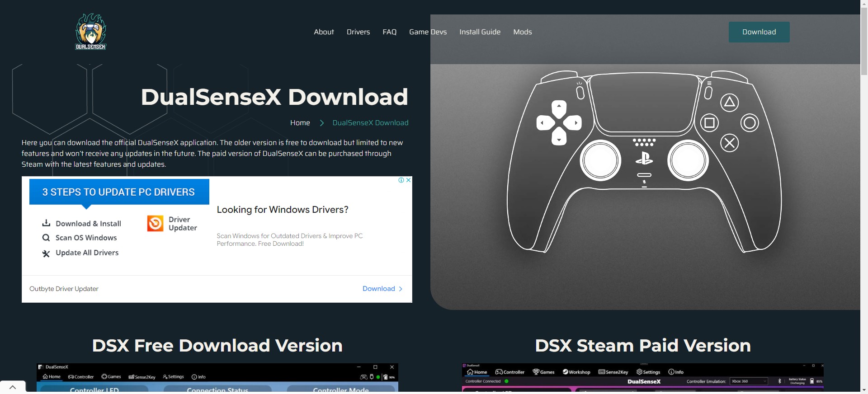Click the DualSenseX Download breadcrumb link
This screenshot has width=868, height=394.
click(370, 123)
